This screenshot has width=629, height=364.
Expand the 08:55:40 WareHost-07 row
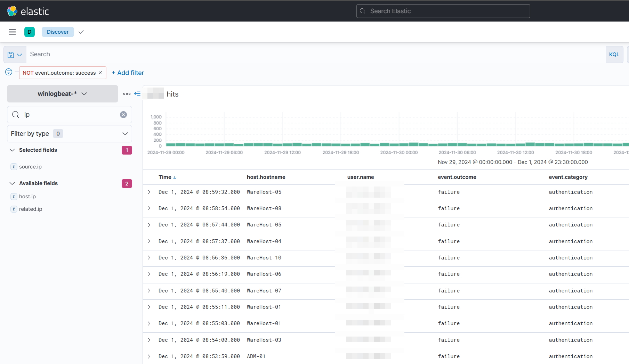tap(149, 291)
